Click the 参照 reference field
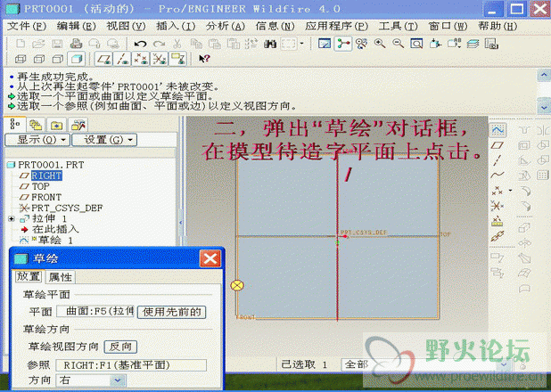This screenshot has width=551, height=392. coord(131,365)
